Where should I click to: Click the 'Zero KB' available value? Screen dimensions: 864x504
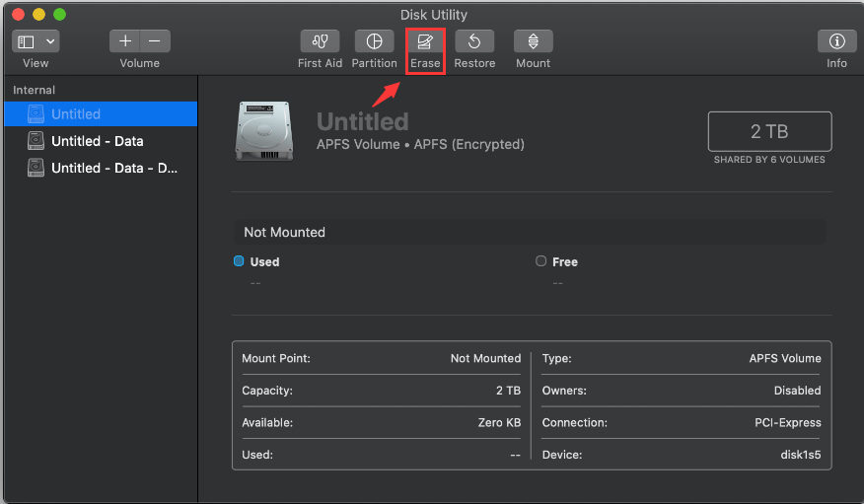[x=499, y=422]
